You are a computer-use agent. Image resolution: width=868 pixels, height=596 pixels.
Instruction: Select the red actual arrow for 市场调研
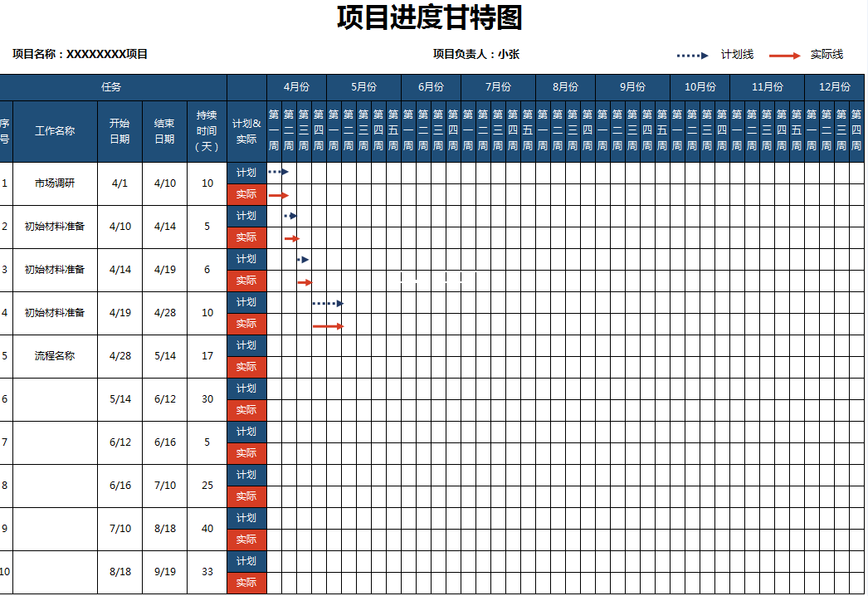pyautogui.click(x=278, y=195)
